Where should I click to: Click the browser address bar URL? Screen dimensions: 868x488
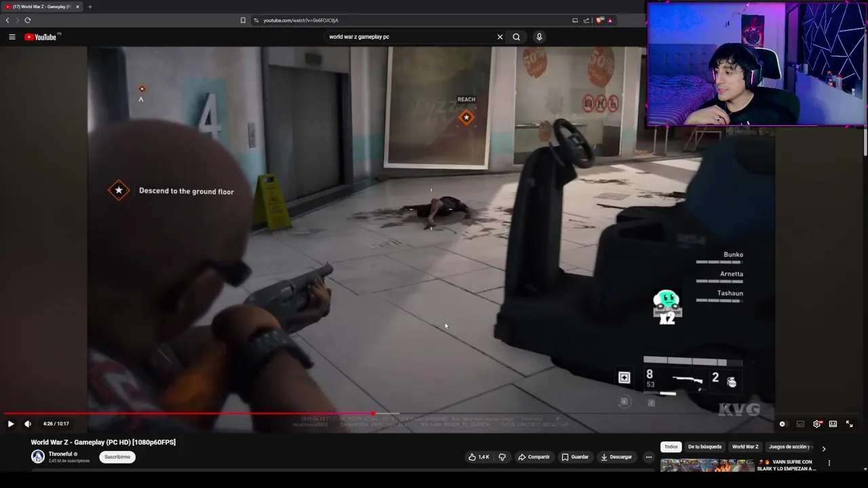tap(301, 20)
